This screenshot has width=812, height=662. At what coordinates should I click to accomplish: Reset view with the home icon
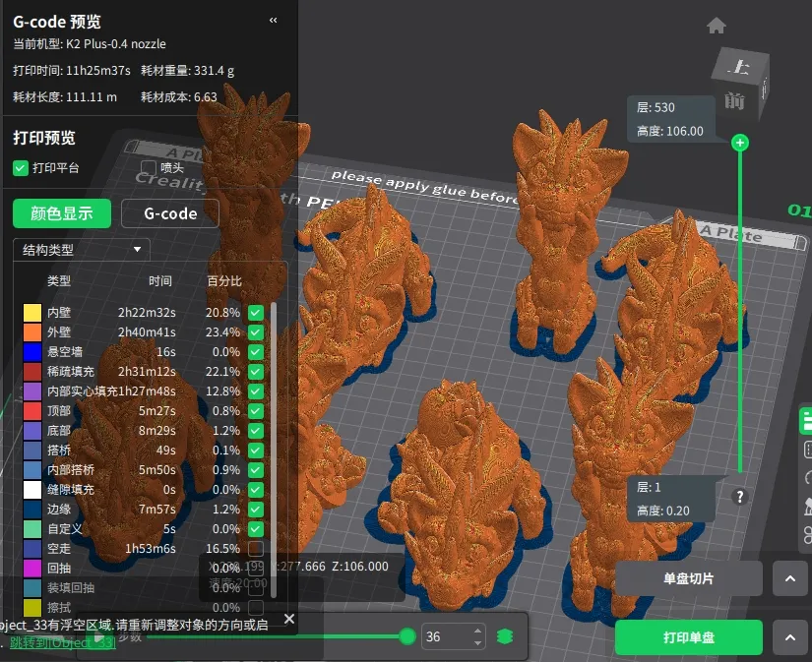click(717, 26)
